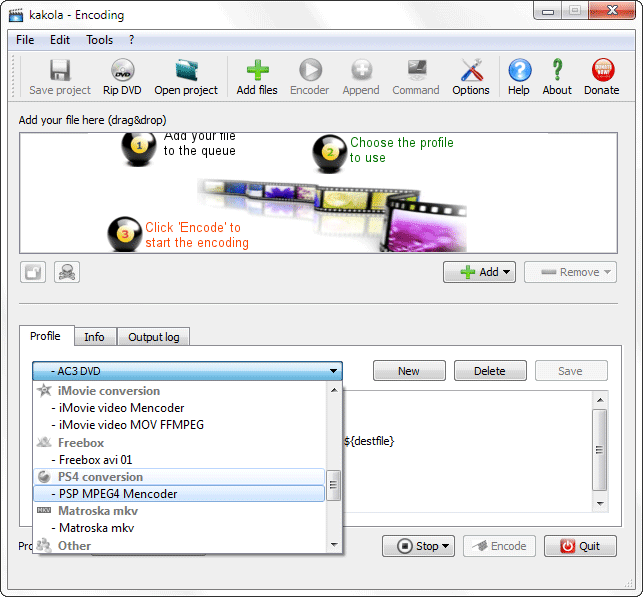Screen dimensions: 643x597
Task: Click the command box scroll-down arrow
Action: tap(600, 504)
